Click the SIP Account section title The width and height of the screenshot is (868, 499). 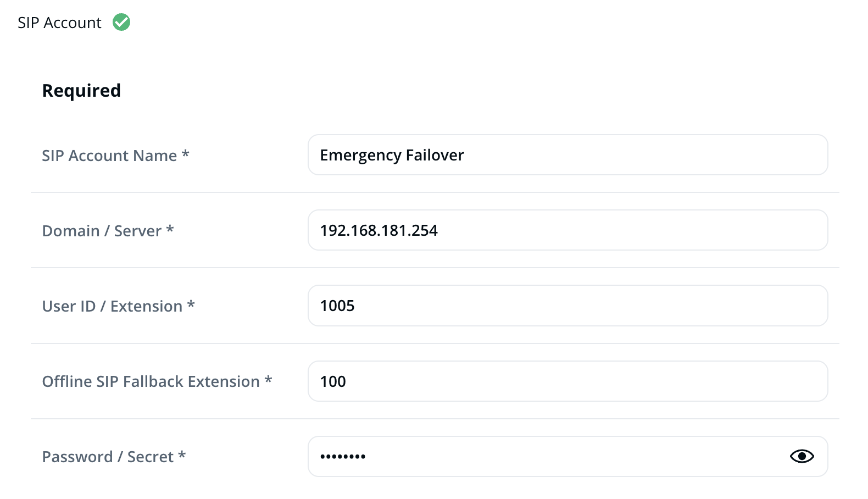[59, 23]
